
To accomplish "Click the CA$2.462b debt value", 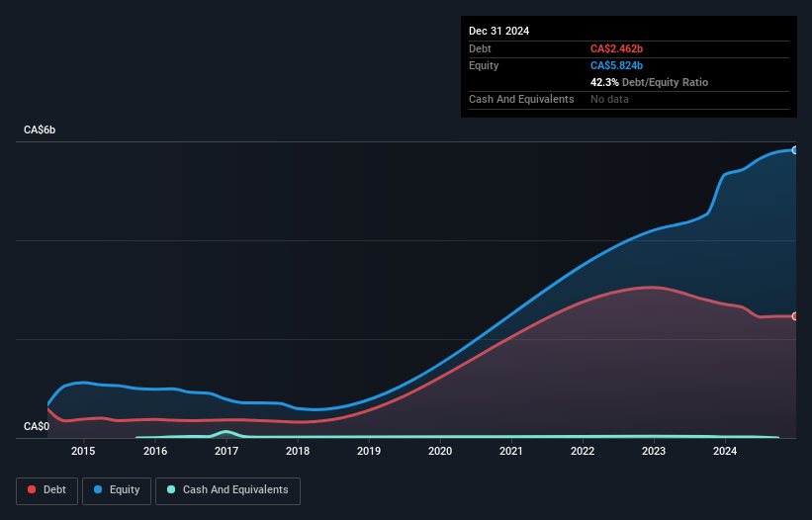I will tap(616, 48).
